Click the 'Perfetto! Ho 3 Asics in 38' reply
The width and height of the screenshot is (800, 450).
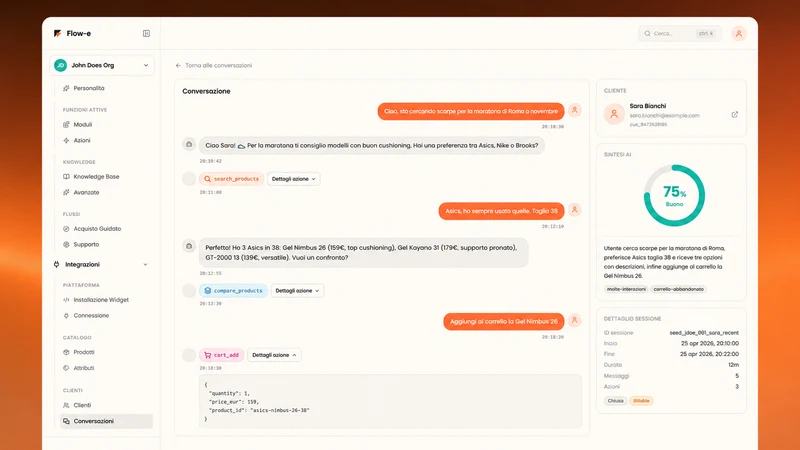[363, 253]
